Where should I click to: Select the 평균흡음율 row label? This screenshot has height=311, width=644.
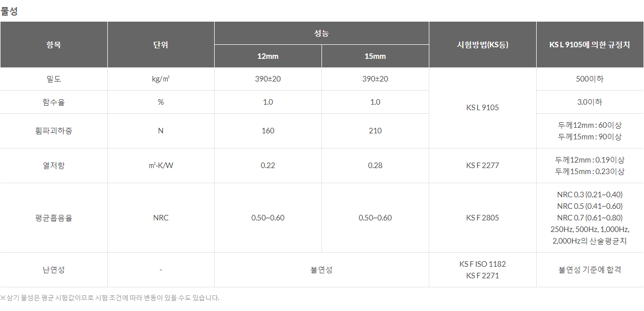[x=53, y=218]
